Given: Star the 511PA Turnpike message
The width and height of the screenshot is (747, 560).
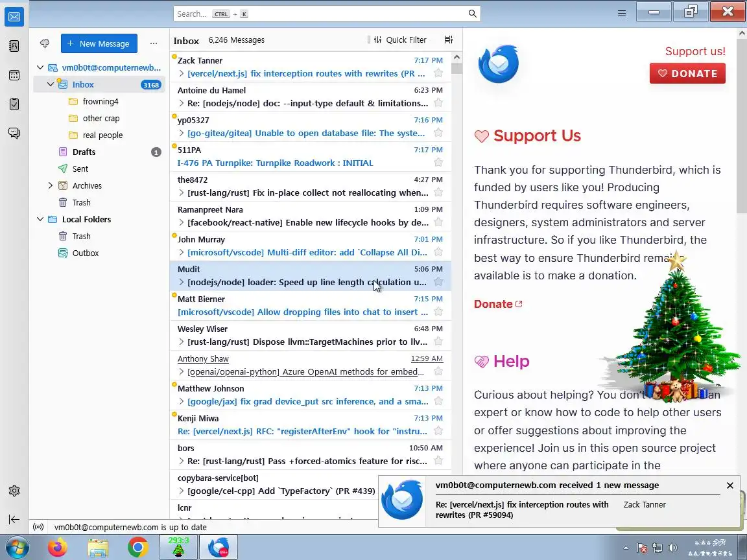Looking at the screenshot, I should 438,163.
